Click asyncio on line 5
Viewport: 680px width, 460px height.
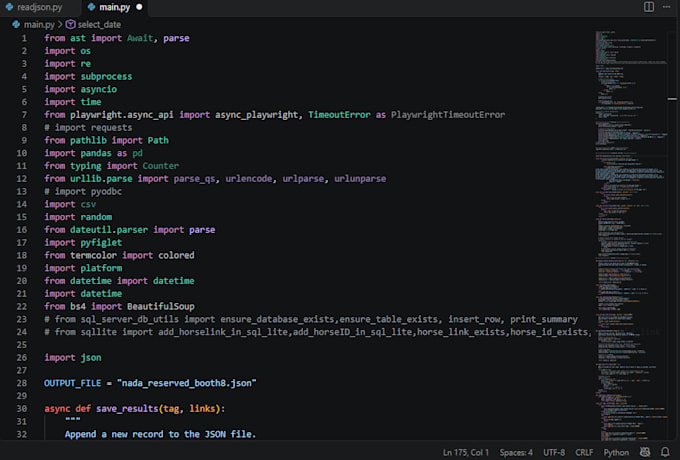[x=98, y=89]
